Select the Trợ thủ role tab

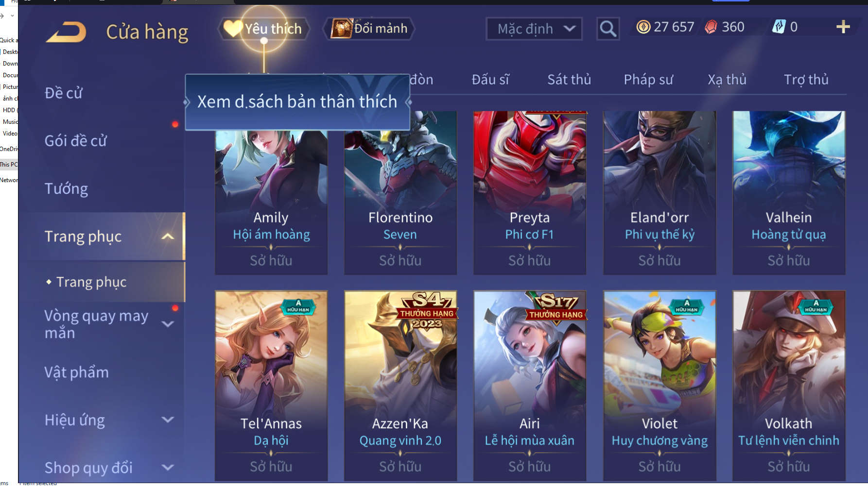point(806,79)
